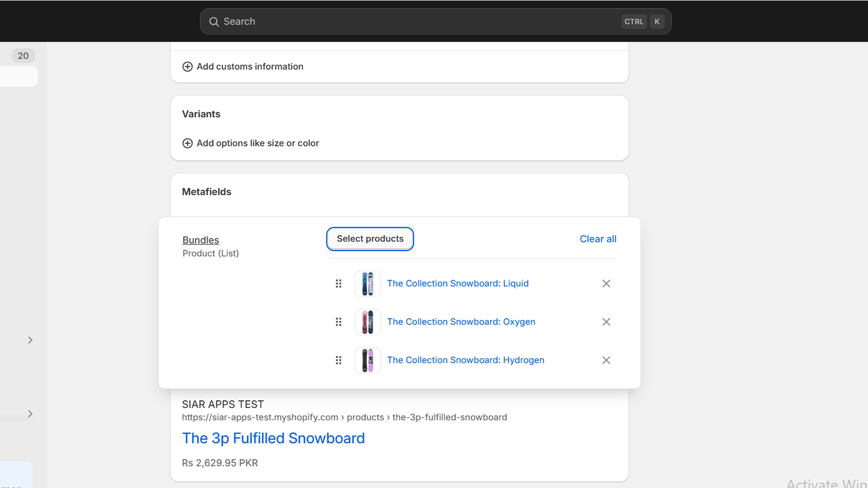
Task: Grab the drag handle for Collection Snowboard: Hydrogen
Action: point(339,360)
